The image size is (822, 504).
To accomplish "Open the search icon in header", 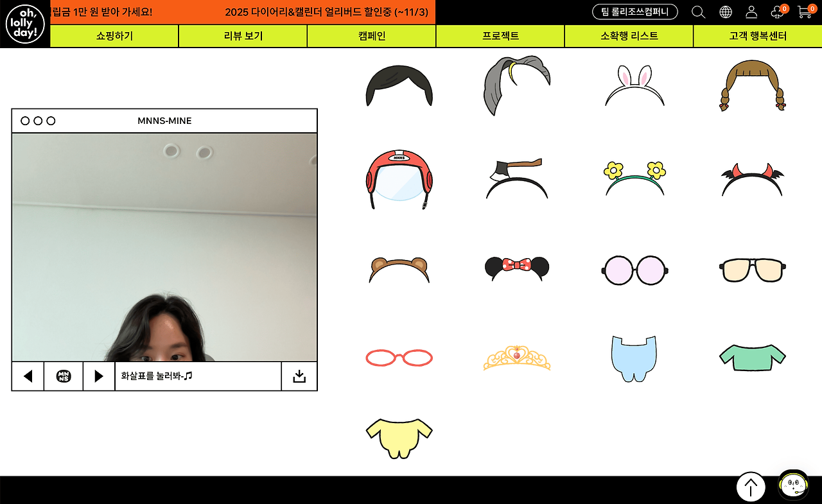I will point(698,12).
